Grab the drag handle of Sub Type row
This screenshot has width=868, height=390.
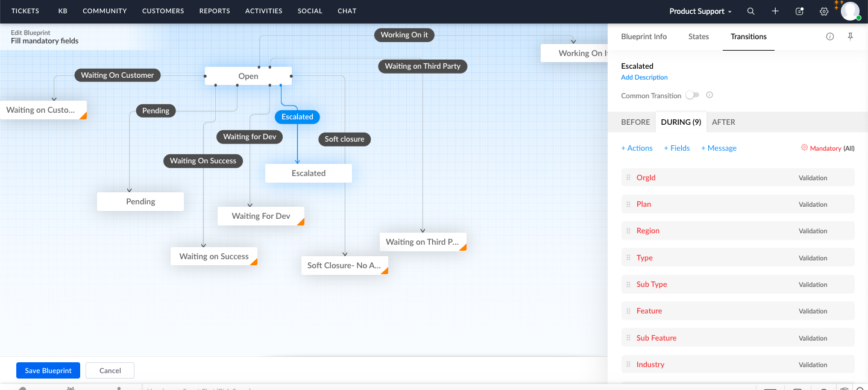[x=629, y=285]
